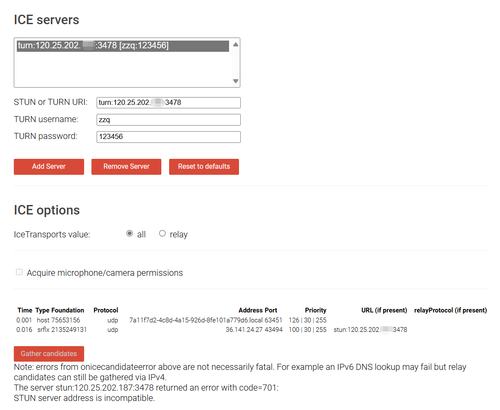Click the Protocol column header
The height and width of the screenshot is (410, 500).
[x=106, y=310]
